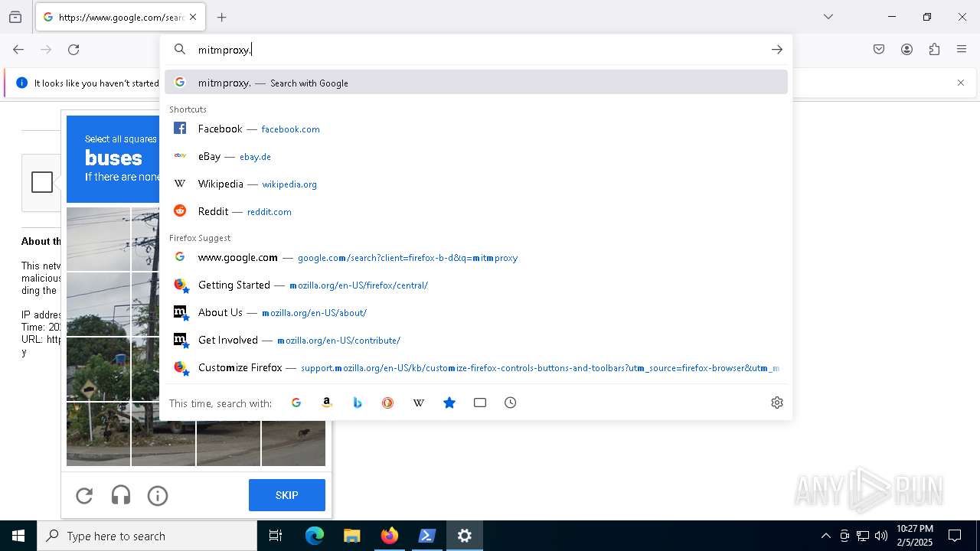Open the Facebook shortcut
980x551 pixels.
point(476,129)
